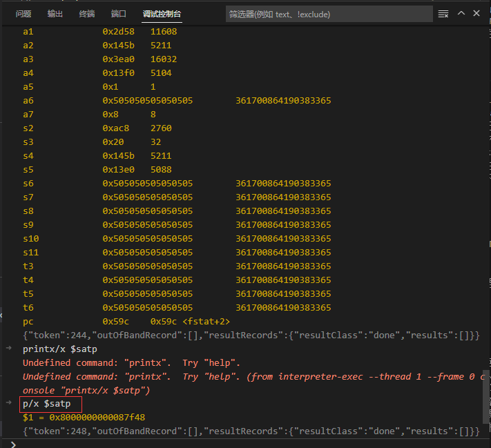The width and height of the screenshot is (491, 448).
Task: Clear the debug console output
Action: pos(443,14)
